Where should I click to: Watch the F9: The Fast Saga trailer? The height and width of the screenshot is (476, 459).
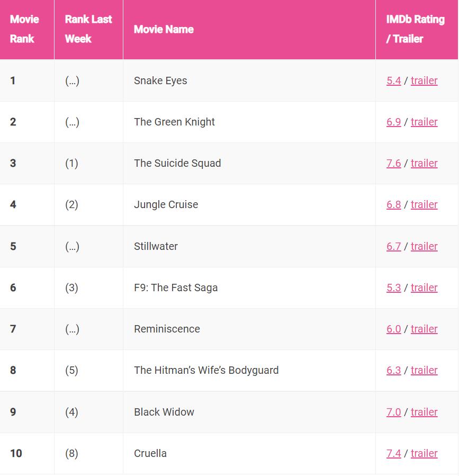point(424,288)
